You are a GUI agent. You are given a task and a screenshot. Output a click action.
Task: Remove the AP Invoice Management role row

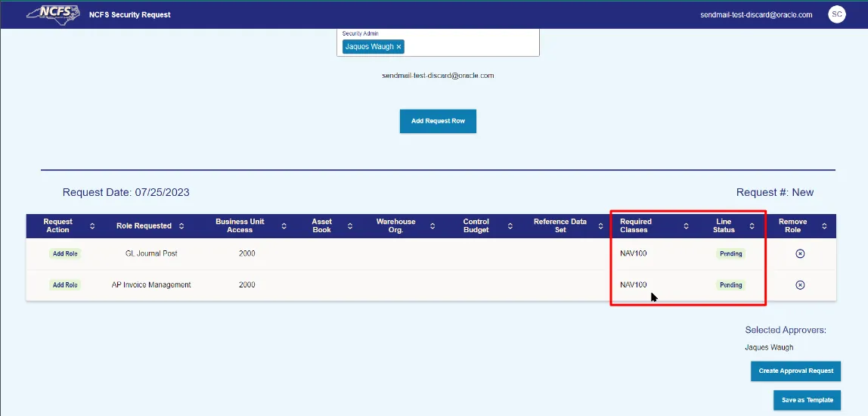tap(800, 284)
